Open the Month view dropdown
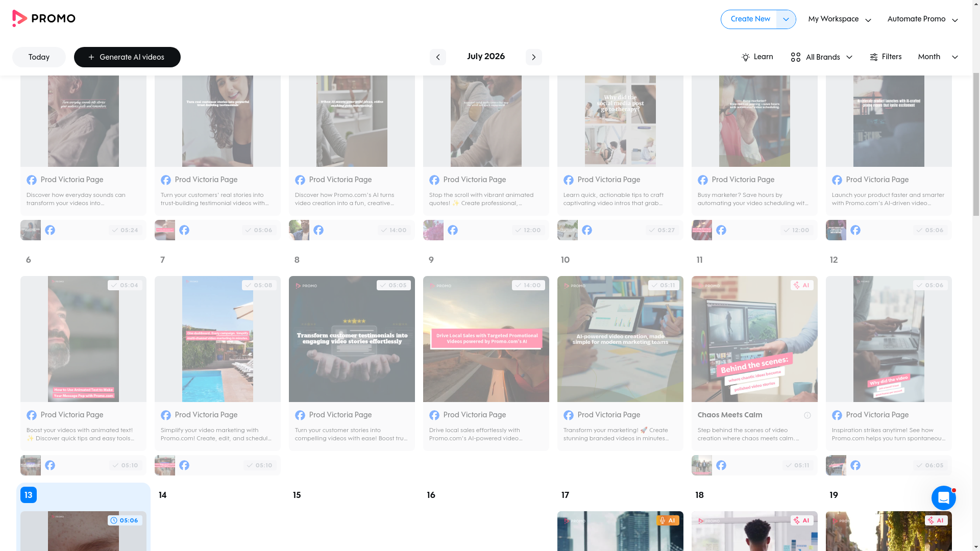This screenshot has height=551, width=980. (938, 57)
